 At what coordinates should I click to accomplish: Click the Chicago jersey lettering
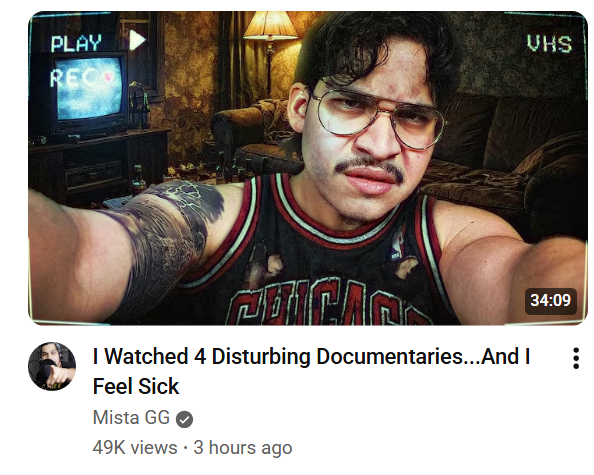(x=326, y=302)
